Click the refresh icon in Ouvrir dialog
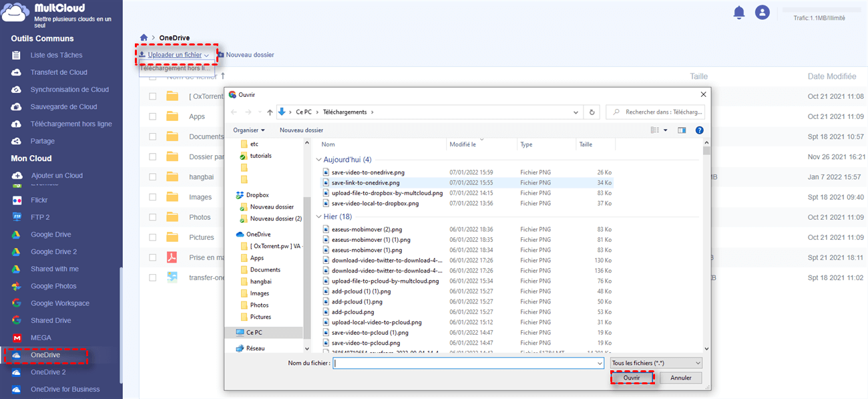868x399 pixels. (592, 112)
